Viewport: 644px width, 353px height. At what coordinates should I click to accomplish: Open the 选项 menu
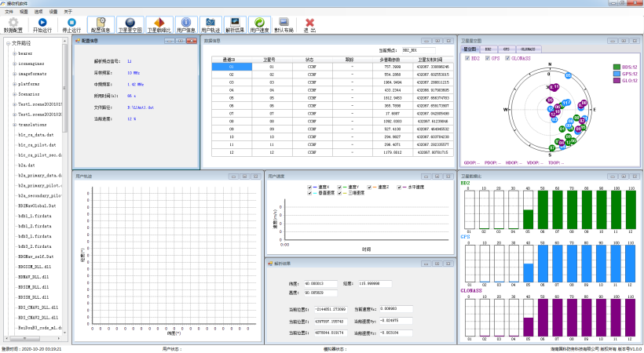(38, 12)
